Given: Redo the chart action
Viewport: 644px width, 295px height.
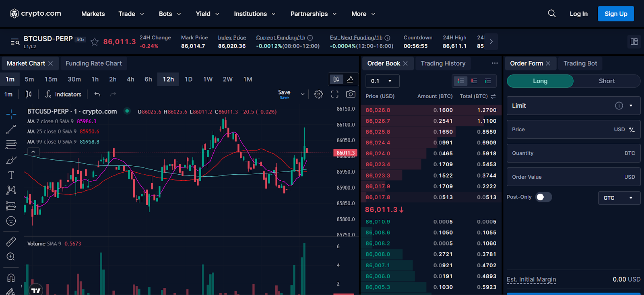Looking at the screenshot, I should [x=113, y=94].
